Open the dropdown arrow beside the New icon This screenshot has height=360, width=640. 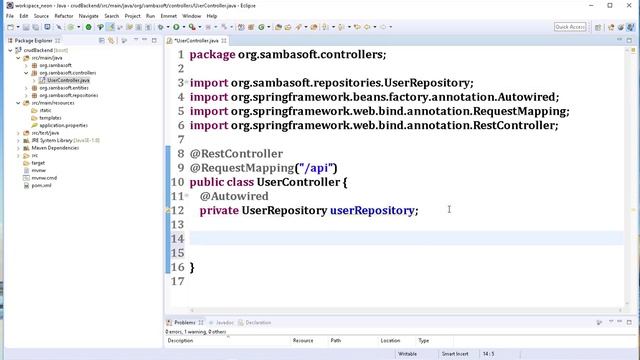pyautogui.click(x=18, y=27)
